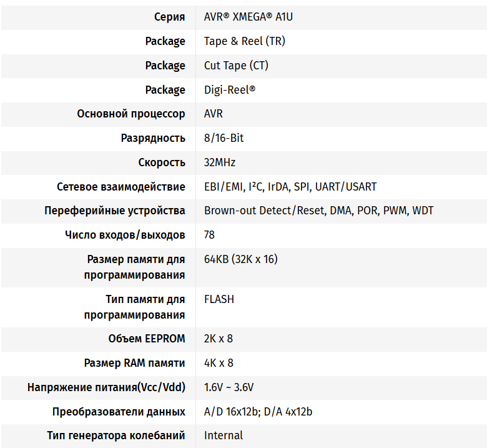Viewport: 487px width, 448px height.
Task: Click the 'Digi-Reel®' package value
Action: coord(229,90)
